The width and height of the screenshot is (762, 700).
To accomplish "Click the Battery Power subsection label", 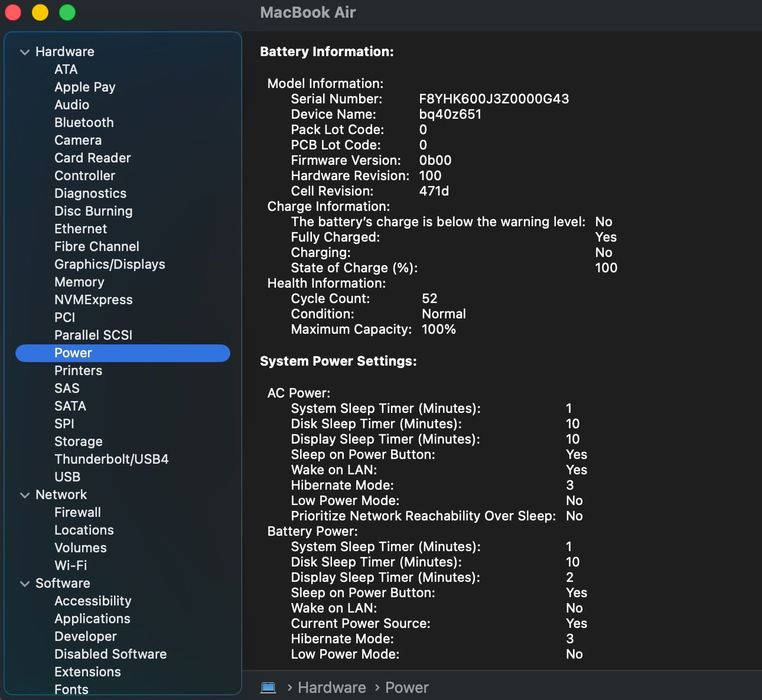I will pos(312,531).
